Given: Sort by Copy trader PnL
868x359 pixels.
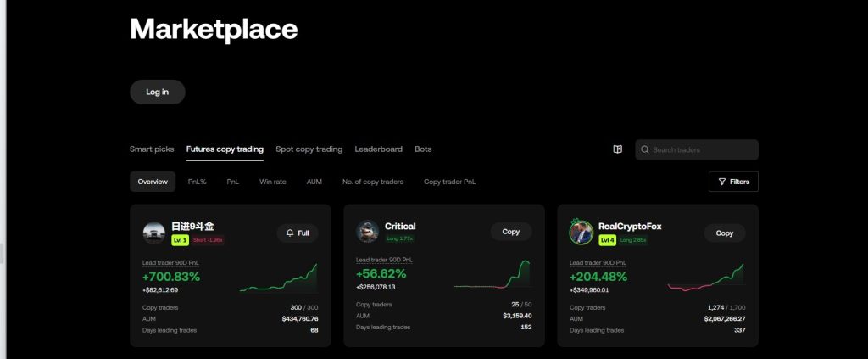Looking at the screenshot, I should [x=449, y=182].
